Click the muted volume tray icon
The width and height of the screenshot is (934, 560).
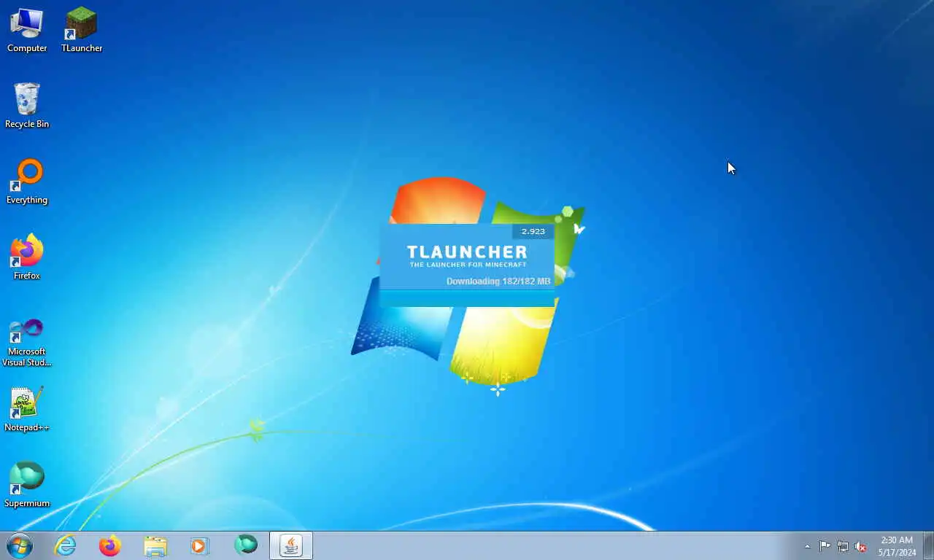click(861, 546)
